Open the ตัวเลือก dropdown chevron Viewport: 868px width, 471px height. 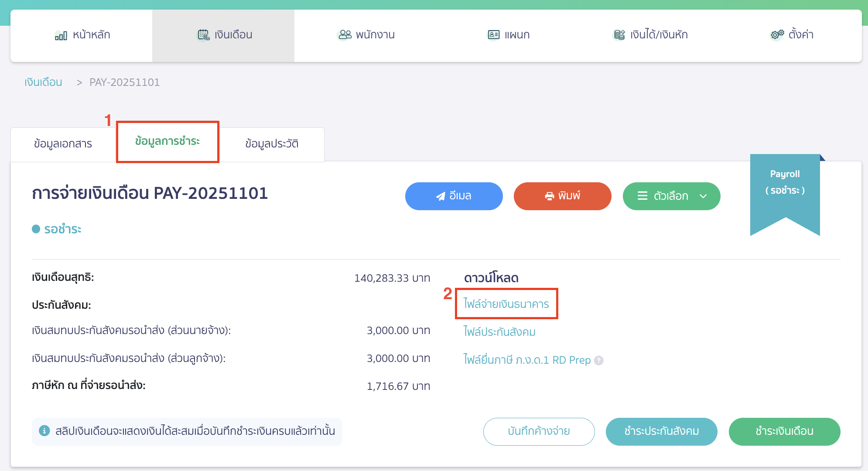704,196
